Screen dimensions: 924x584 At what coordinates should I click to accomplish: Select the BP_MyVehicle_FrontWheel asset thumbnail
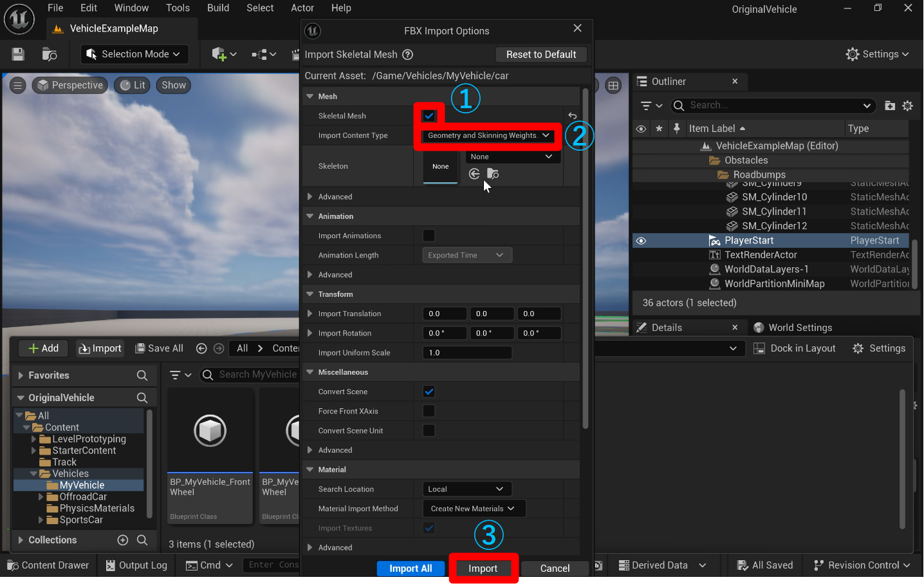(210, 431)
